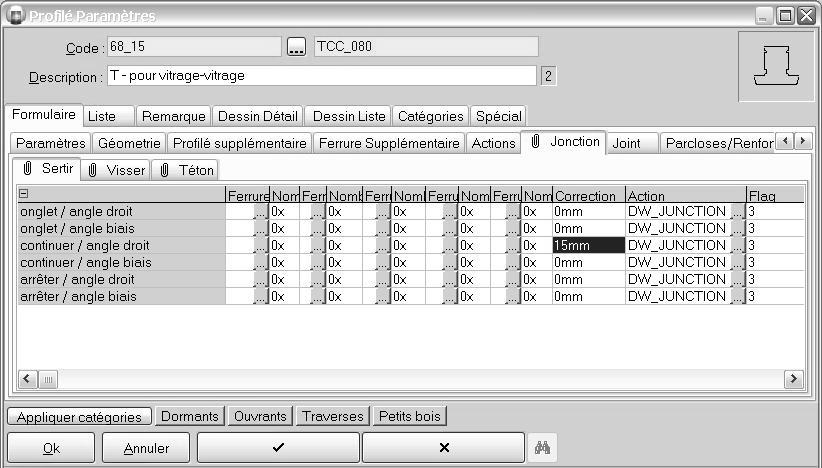The image size is (822, 468).
Task: Click DW_JUNCTION cell in onglet / angle biais row
Action: [678, 228]
